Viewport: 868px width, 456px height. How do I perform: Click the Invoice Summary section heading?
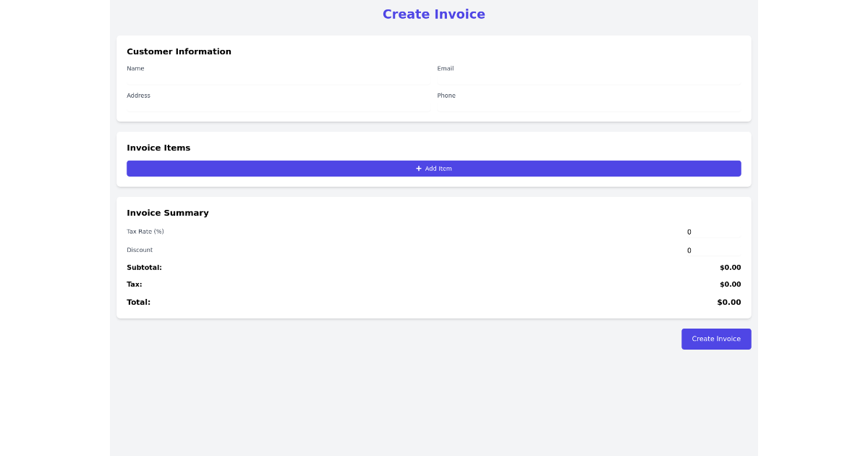coord(168,213)
